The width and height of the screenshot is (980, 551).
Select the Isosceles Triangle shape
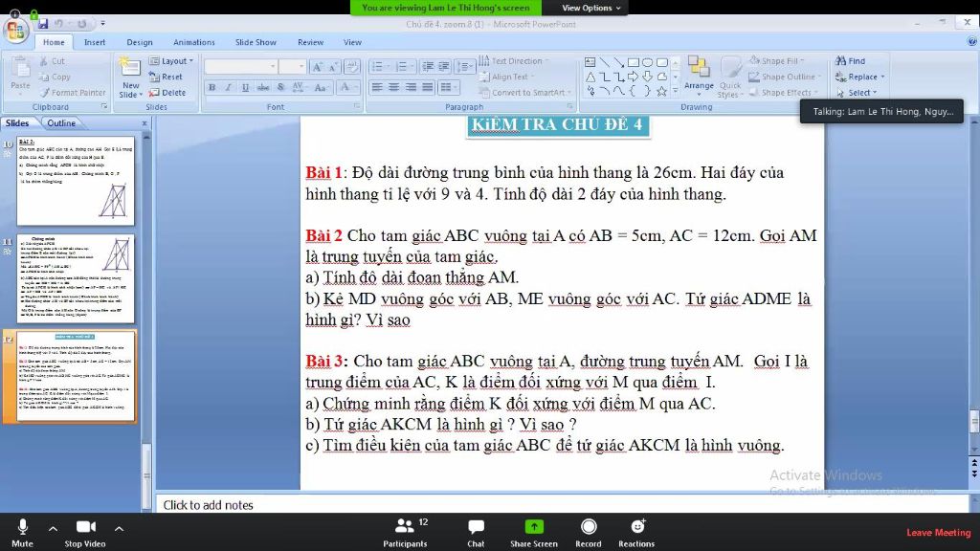[x=590, y=77]
